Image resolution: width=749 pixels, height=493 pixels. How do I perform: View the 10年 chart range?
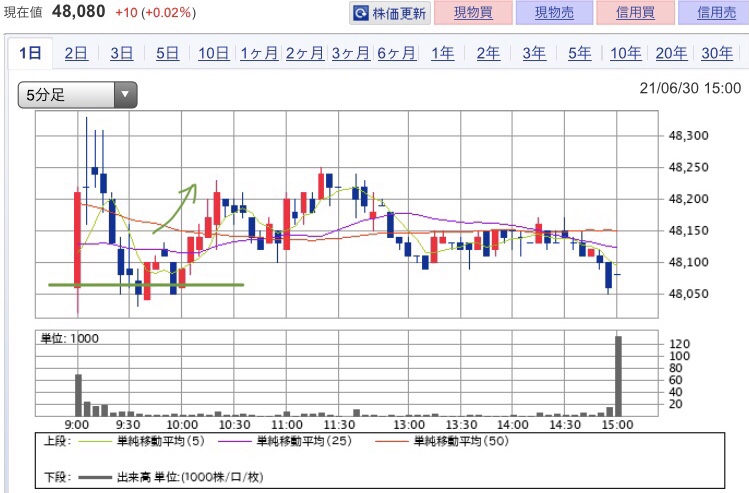(625, 54)
